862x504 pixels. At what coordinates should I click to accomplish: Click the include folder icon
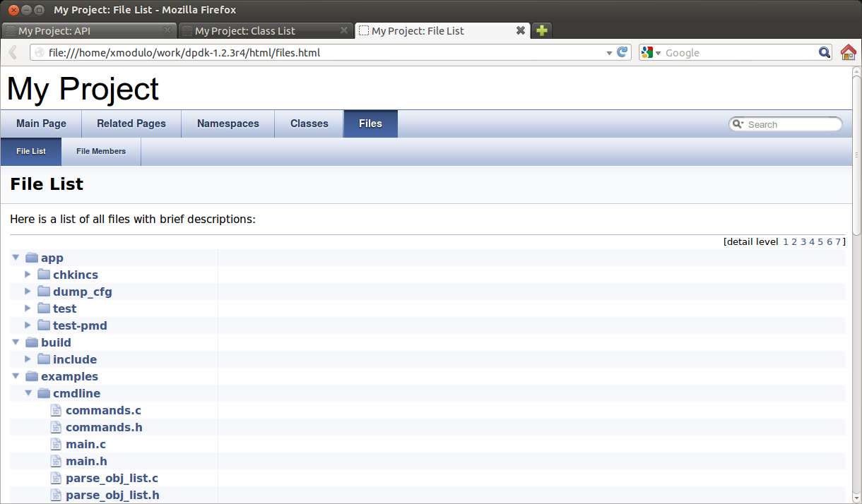[44, 359]
